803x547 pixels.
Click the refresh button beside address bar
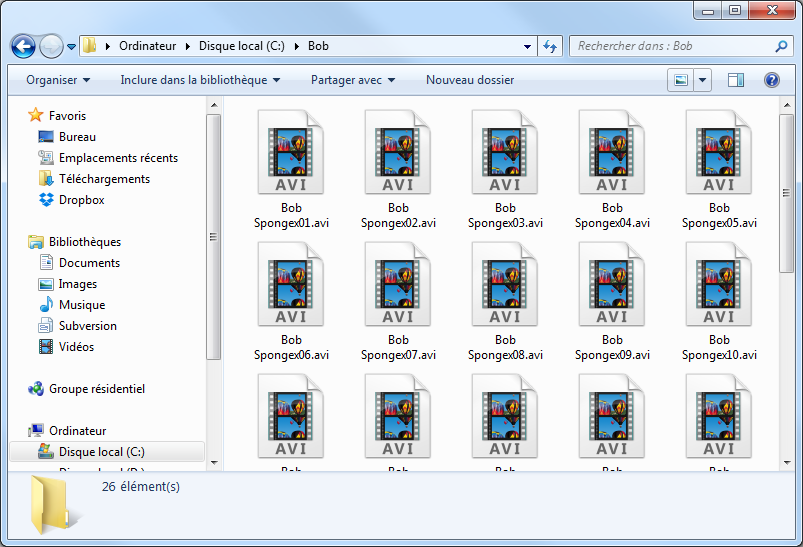pyautogui.click(x=551, y=46)
